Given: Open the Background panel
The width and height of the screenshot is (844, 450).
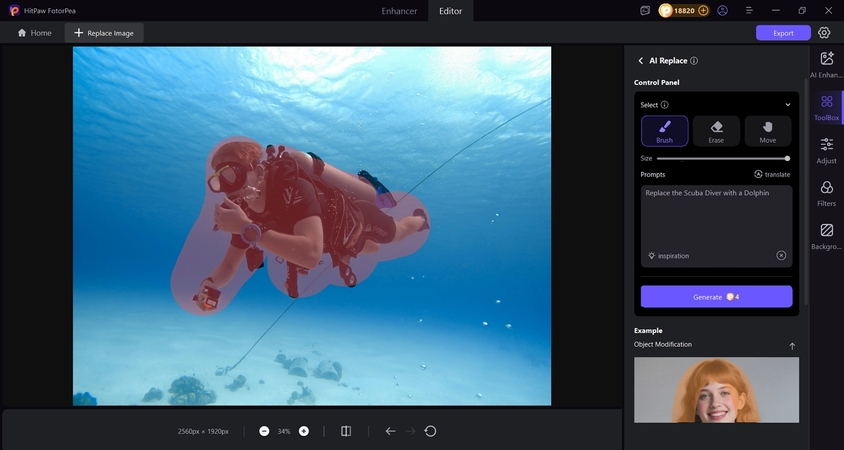Looking at the screenshot, I should point(827,236).
